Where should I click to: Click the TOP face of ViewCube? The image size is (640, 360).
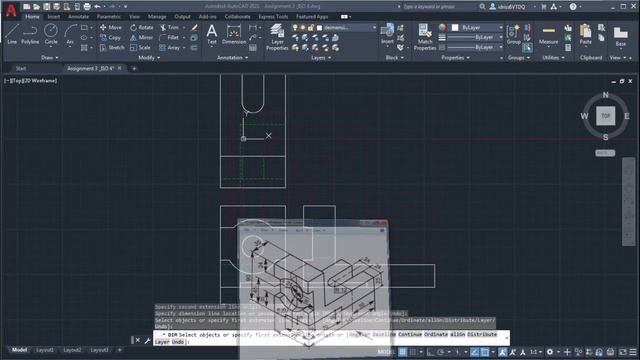tap(605, 116)
